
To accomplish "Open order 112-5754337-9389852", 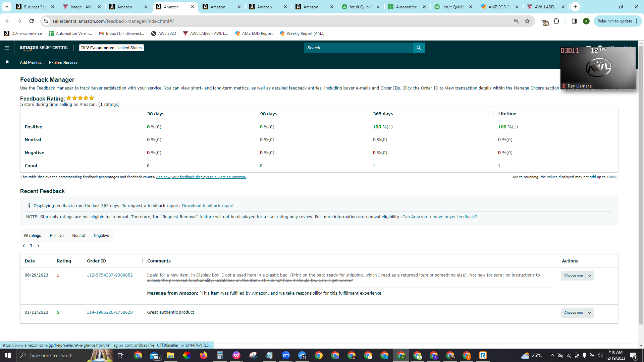I will (x=110, y=275).
